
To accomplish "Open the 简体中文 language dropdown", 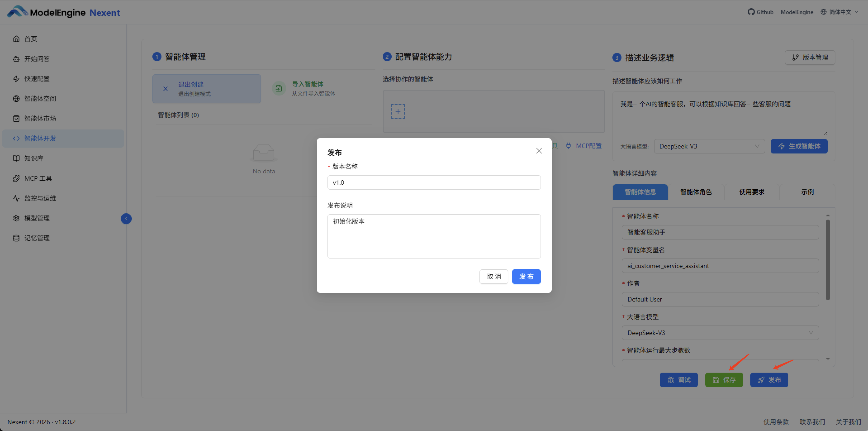I will (839, 12).
